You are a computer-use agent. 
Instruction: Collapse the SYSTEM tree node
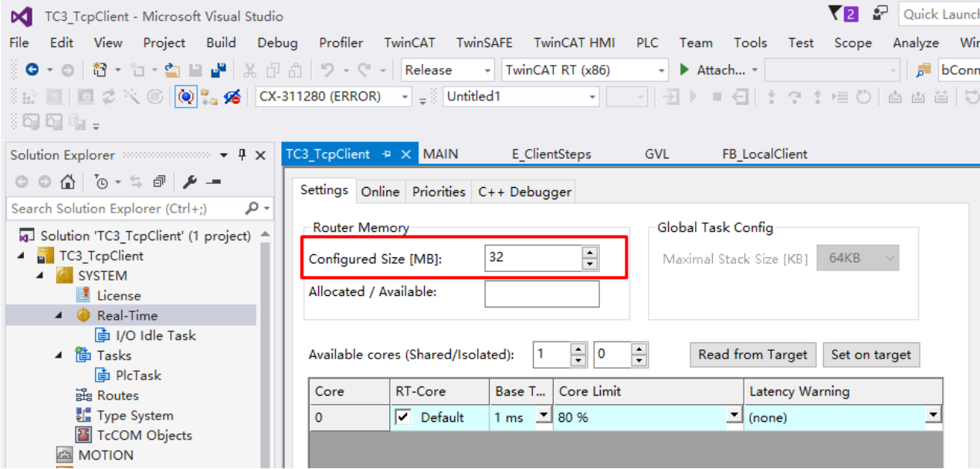tap(39, 276)
